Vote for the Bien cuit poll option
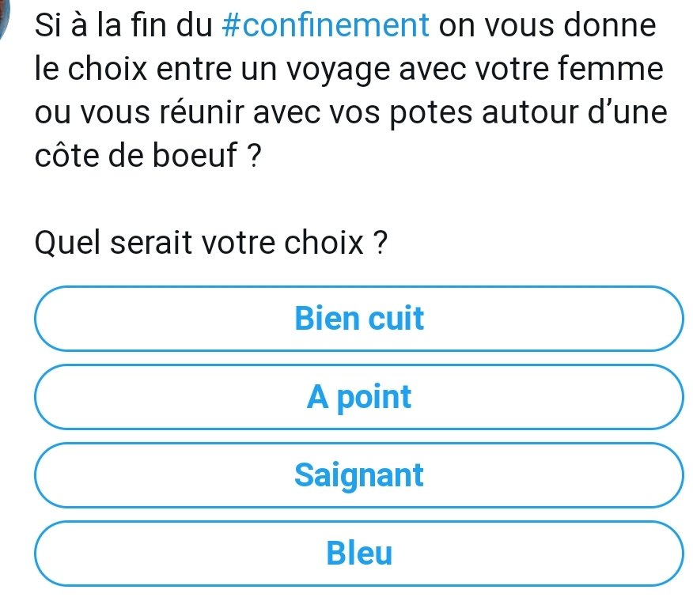Screen dimensions: 693x616 (x=358, y=319)
